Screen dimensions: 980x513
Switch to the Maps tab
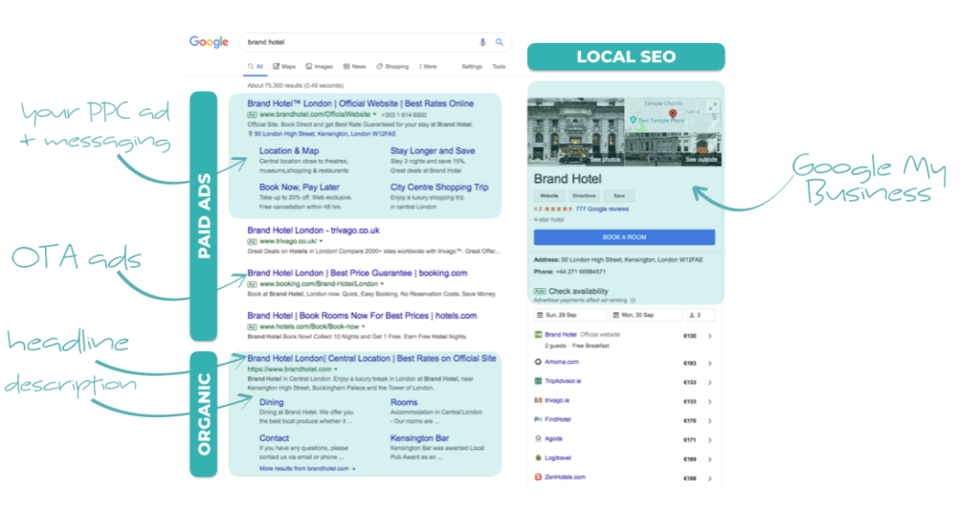pos(284,66)
